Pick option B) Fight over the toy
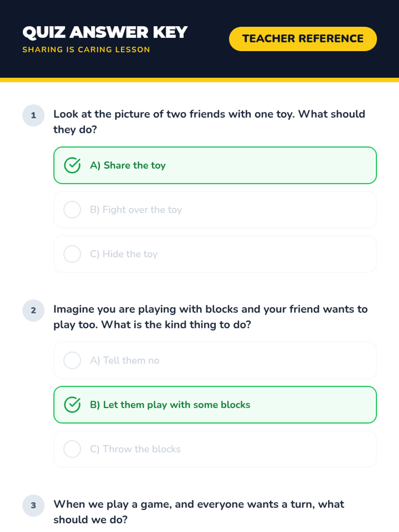Screen dimensions: 399x532 (214, 210)
